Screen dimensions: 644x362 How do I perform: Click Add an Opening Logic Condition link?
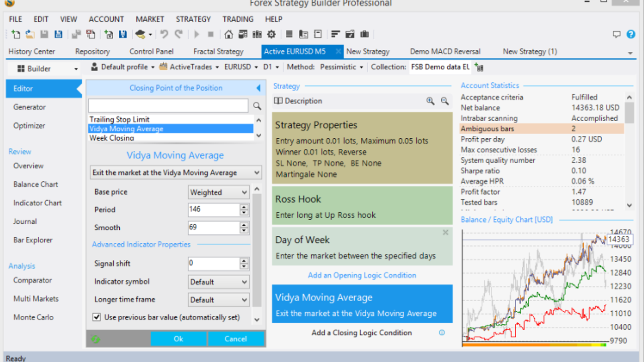pyautogui.click(x=362, y=275)
